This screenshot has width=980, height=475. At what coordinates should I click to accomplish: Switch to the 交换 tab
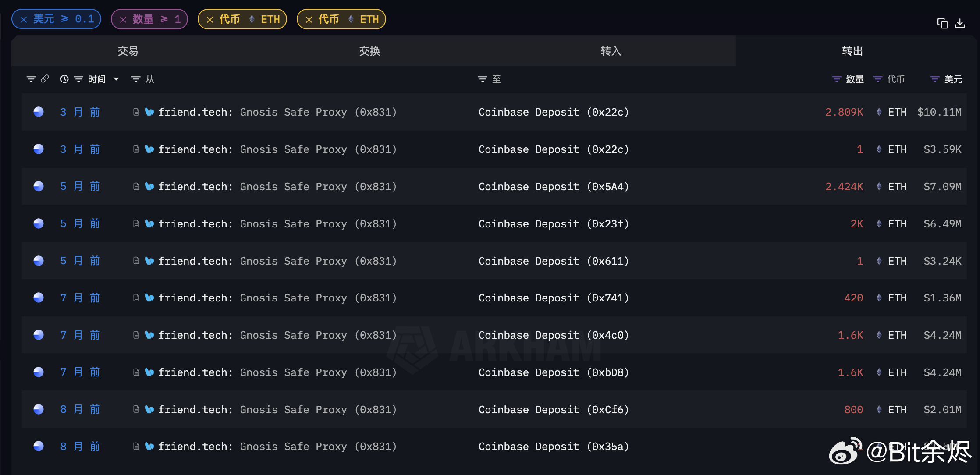(x=369, y=51)
